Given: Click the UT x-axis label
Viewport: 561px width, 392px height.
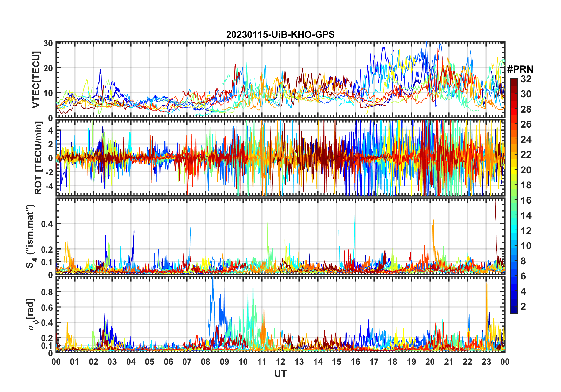Looking at the screenshot, I should [280, 374].
